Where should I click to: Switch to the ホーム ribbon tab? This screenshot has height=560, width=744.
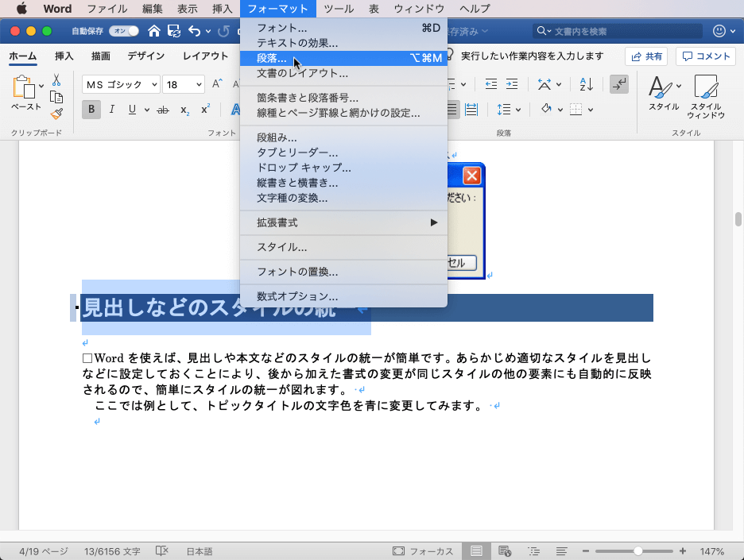[x=22, y=56]
